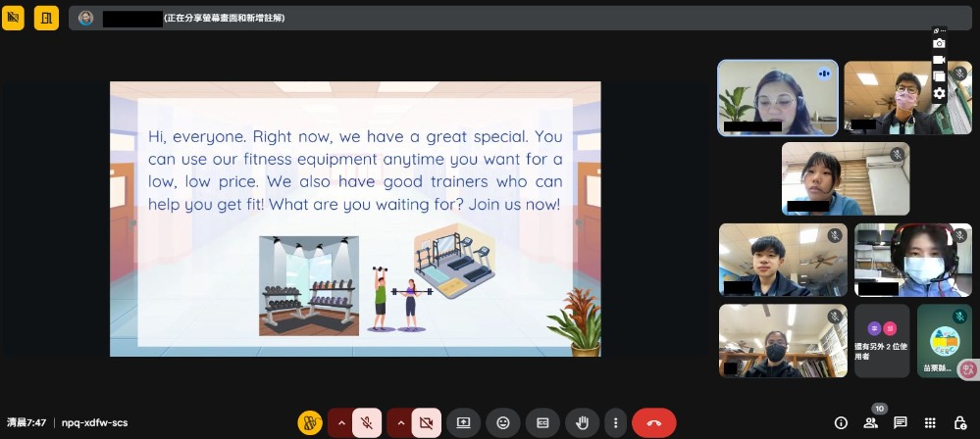
Task: Turn on closed captions
Action: (x=542, y=422)
